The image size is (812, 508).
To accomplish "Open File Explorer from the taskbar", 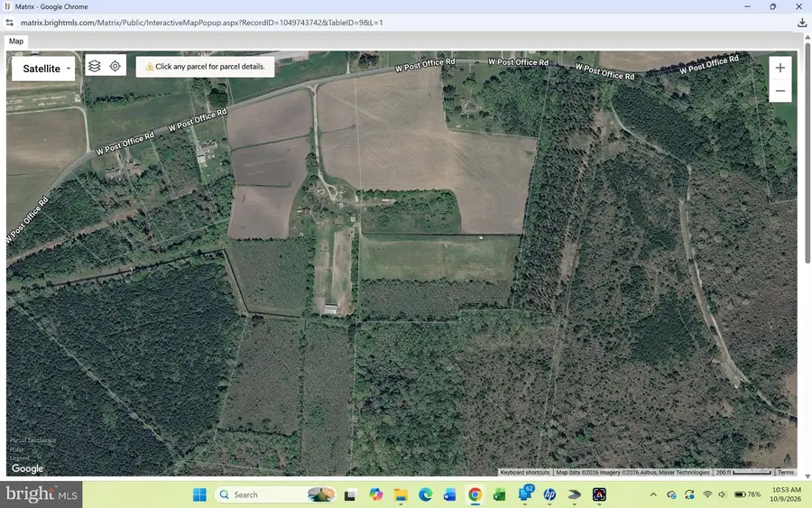I will 401,494.
